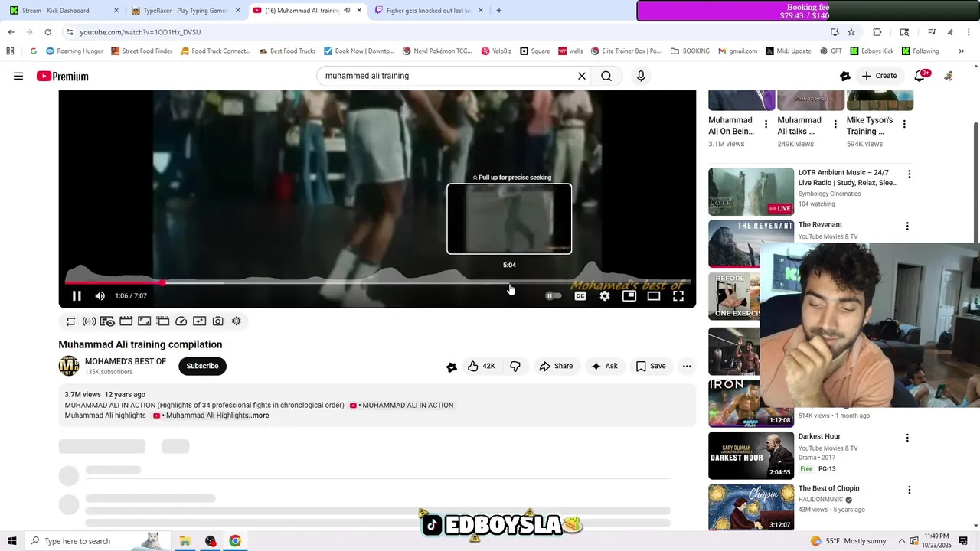980x551 pixels.
Task: Save the video to a playlist
Action: click(x=651, y=366)
